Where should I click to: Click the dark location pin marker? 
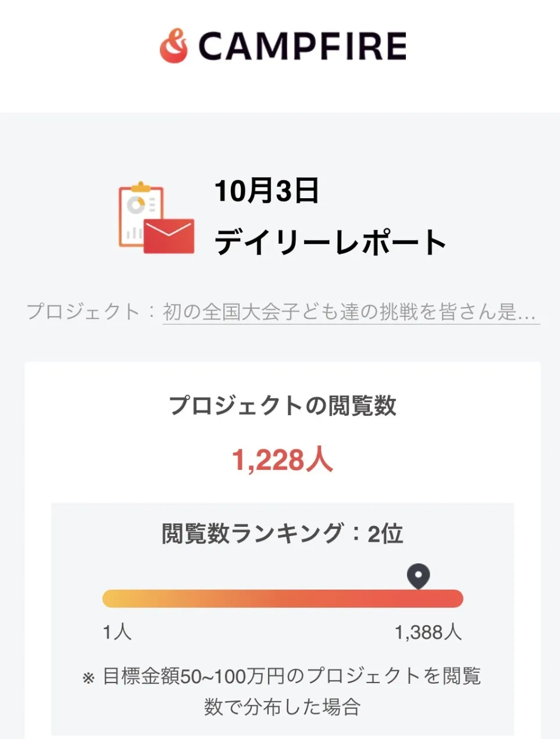(418, 576)
